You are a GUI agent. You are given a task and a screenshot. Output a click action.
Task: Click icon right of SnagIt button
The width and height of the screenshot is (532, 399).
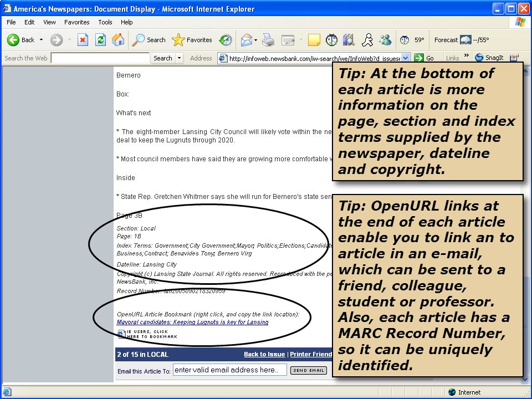(515, 58)
